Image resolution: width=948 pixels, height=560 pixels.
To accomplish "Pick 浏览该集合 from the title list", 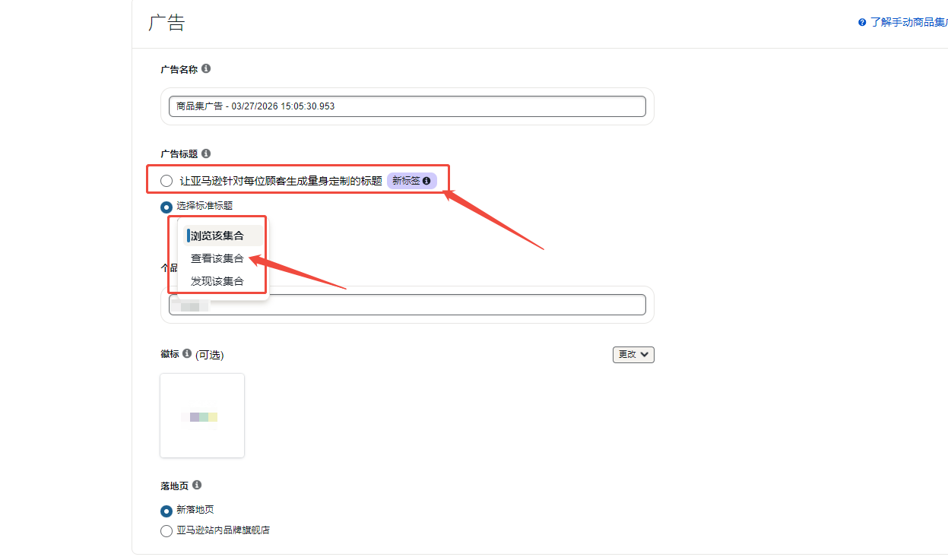I will tap(217, 236).
